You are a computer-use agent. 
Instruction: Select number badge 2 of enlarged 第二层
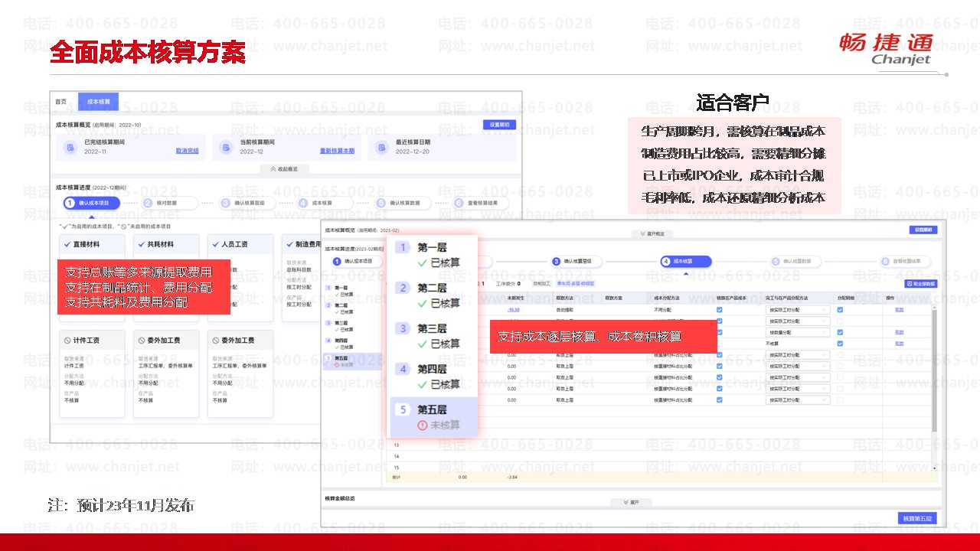pos(403,288)
